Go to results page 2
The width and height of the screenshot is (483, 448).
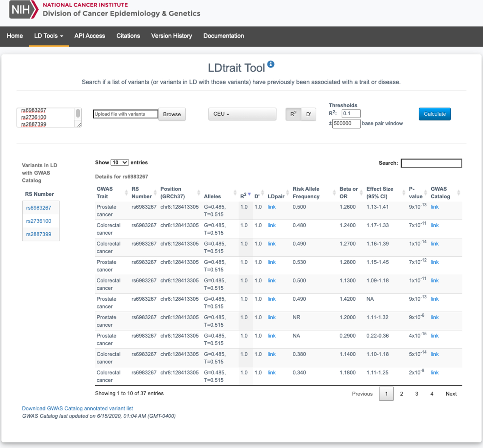[x=401, y=394]
